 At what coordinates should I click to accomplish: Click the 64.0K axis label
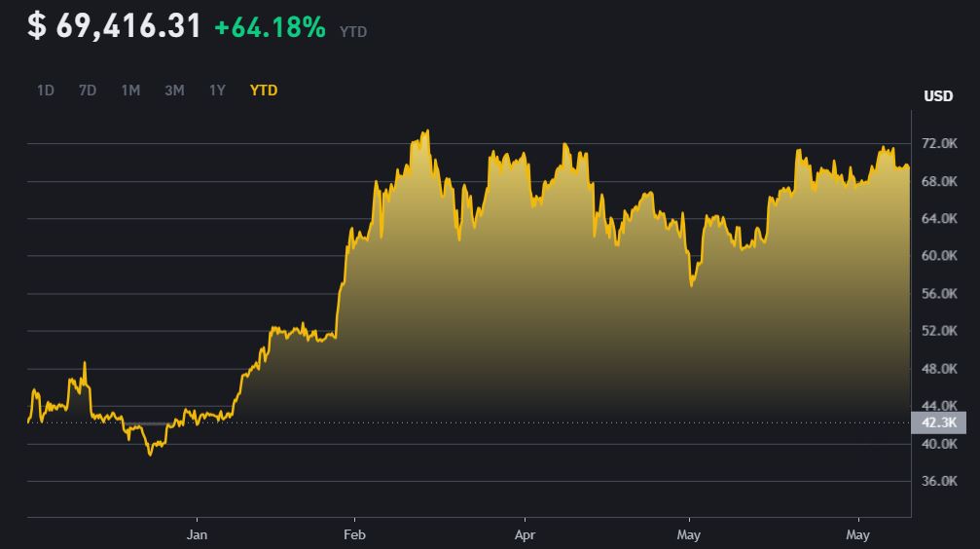939,218
